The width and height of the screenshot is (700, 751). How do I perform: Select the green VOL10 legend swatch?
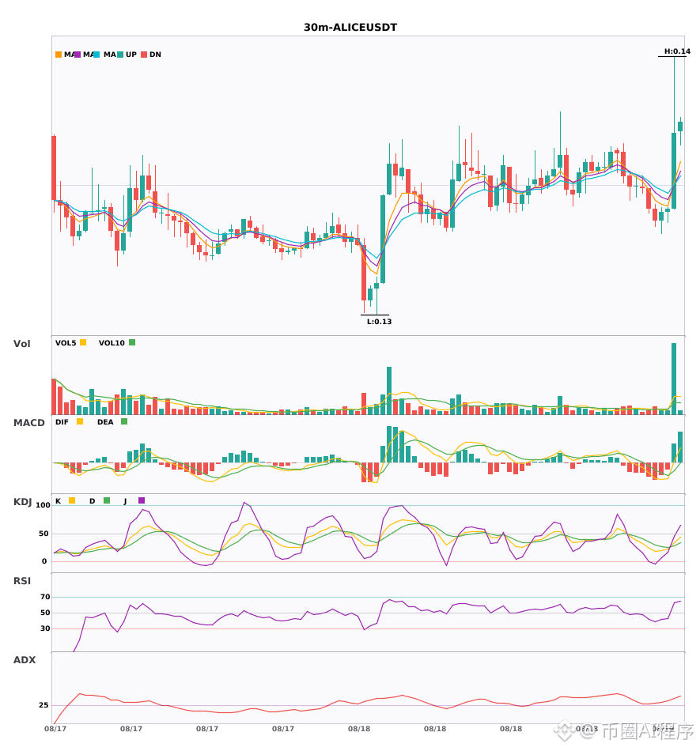pos(132,342)
